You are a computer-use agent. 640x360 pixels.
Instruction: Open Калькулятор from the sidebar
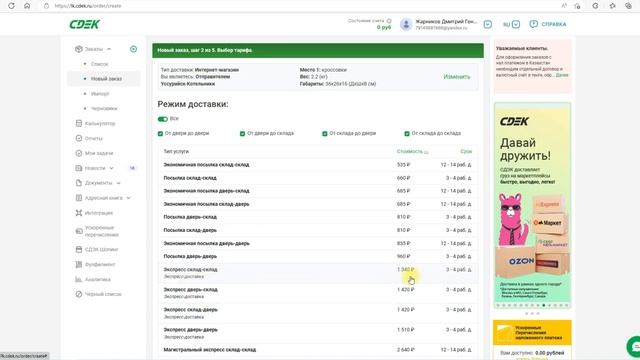click(x=100, y=123)
